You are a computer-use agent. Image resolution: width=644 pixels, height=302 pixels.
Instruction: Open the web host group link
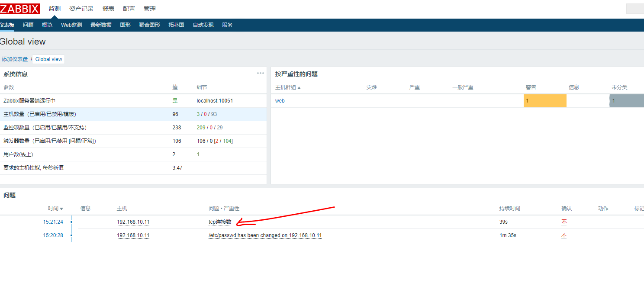pos(280,101)
